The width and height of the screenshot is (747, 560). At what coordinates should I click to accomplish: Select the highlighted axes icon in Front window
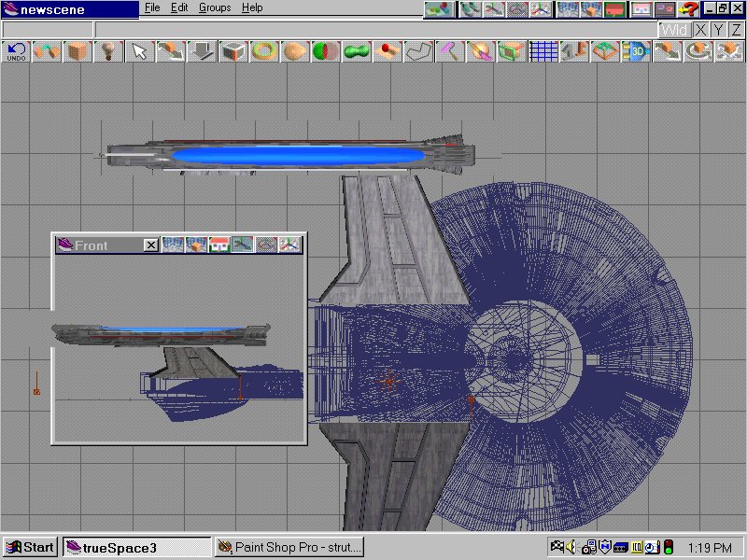tap(243, 245)
